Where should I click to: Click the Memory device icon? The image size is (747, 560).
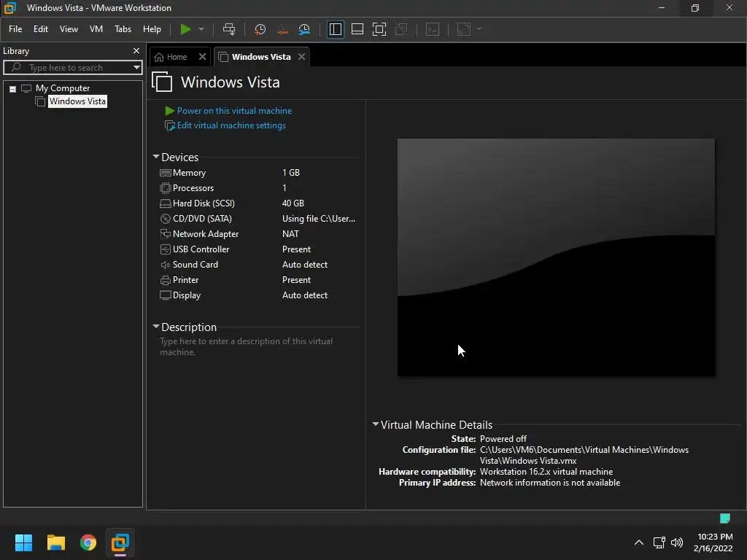point(166,173)
